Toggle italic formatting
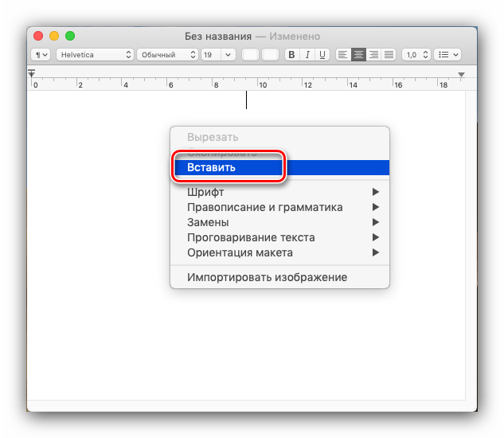This screenshot has height=438, width=504. click(307, 55)
